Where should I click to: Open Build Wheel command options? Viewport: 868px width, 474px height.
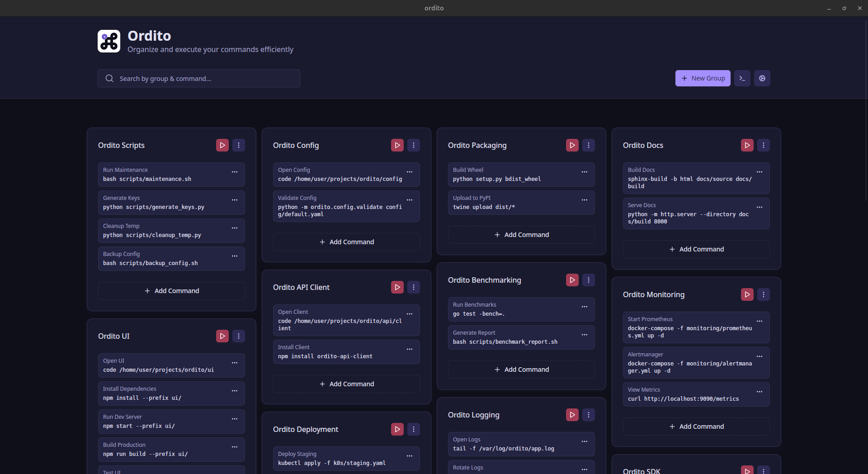click(585, 172)
